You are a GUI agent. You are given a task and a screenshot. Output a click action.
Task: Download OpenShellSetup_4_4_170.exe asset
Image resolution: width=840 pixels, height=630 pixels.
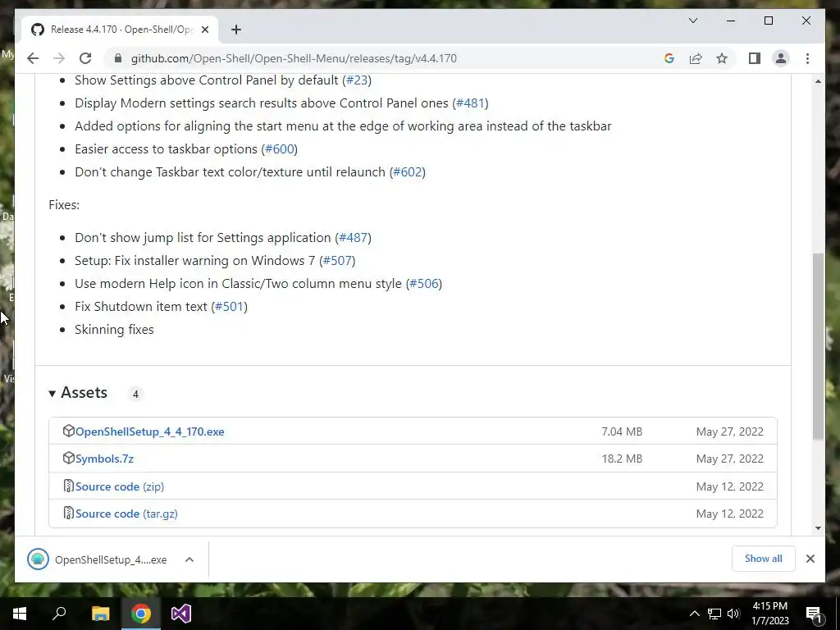pyautogui.click(x=150, y=431)
